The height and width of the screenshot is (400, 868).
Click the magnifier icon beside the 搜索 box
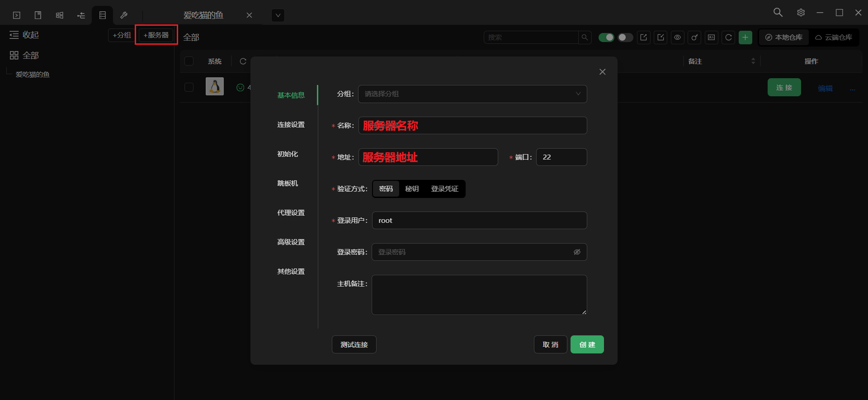tap(585, 38)
